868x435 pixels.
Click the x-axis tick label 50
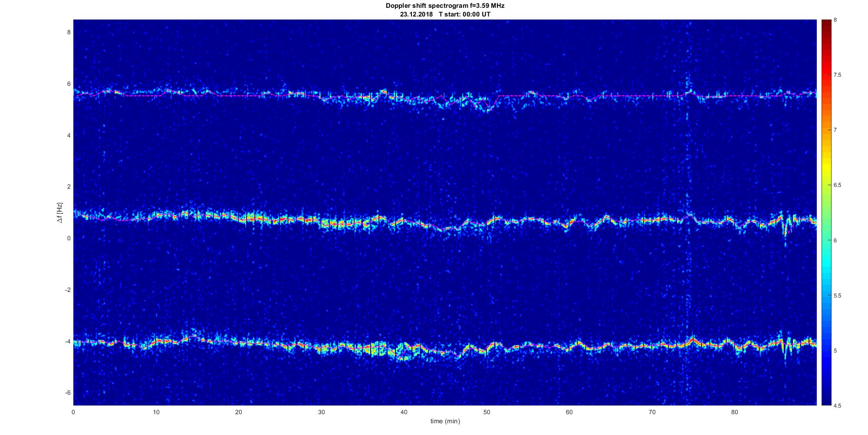tap(487, 412)
